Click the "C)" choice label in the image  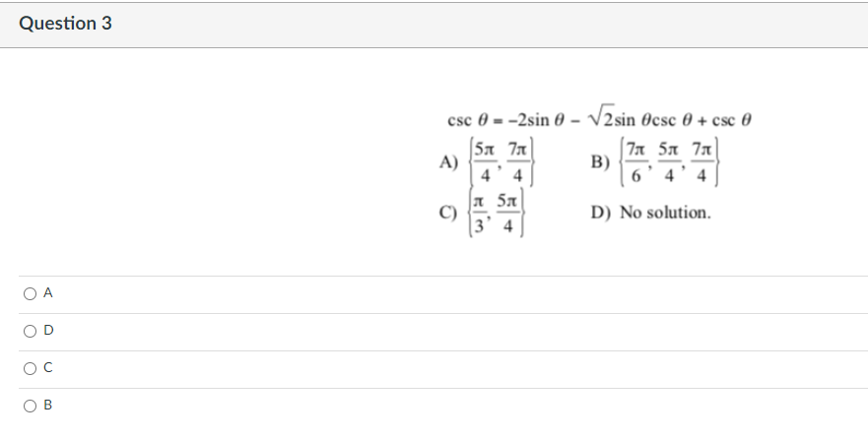point(448,213)
